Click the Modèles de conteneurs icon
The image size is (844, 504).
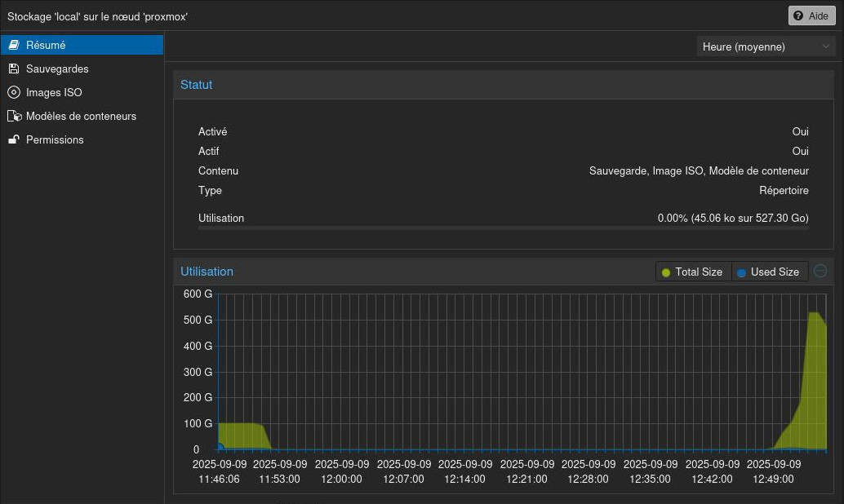pos(13,117)
